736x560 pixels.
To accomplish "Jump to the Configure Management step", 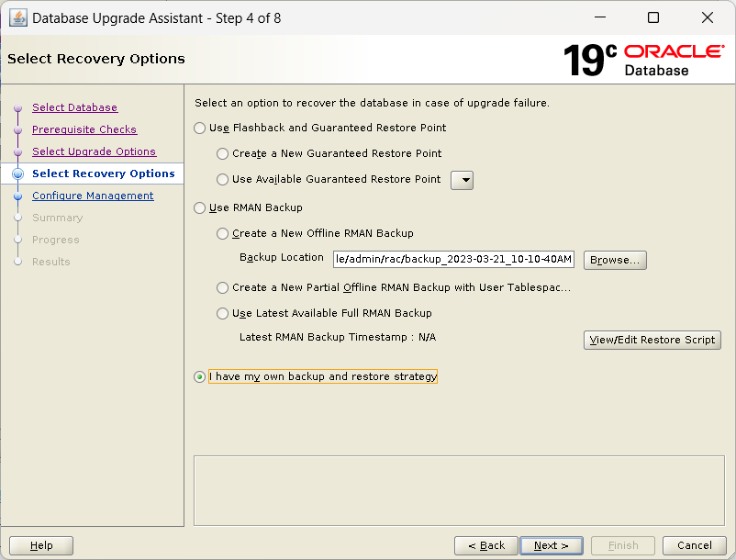I will coord(93,196).
